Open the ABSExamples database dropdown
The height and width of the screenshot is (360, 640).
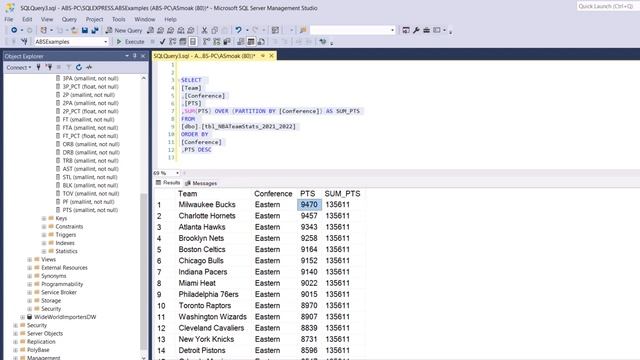coord(105,42)
